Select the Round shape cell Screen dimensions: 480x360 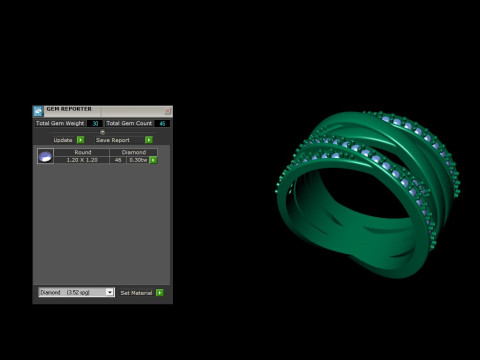[x=82, y=152]
